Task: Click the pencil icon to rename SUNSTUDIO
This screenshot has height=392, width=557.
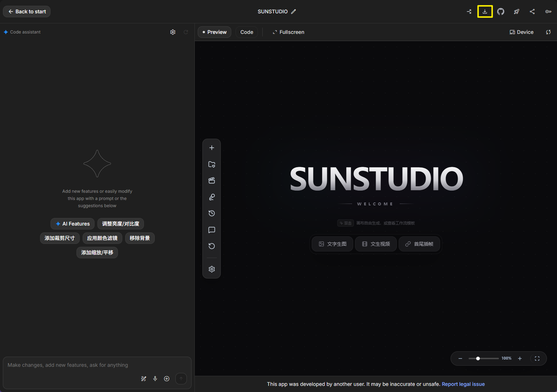Action: coord(294,12)
